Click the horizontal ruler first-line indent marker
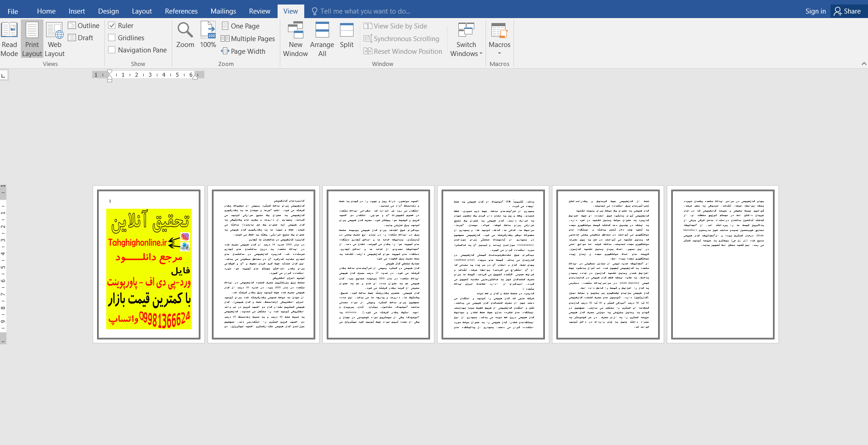Viewport: 868px width, 445px height. click(109, 72)
